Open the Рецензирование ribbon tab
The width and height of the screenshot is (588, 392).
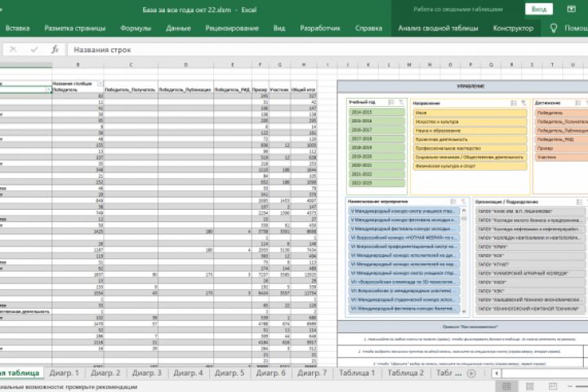point(232,28)
